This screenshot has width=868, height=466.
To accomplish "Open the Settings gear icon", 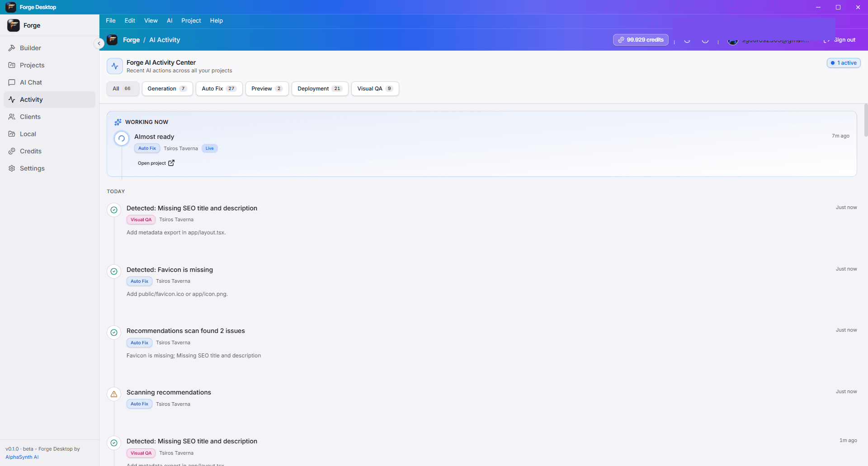I will click(x=12, y=168).
